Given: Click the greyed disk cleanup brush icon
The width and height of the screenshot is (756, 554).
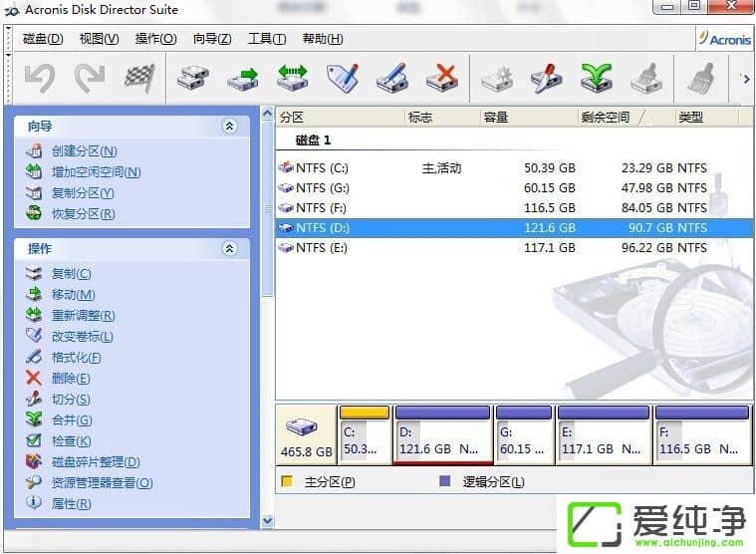Looking at the screenshot, I should tap(646, 79).
